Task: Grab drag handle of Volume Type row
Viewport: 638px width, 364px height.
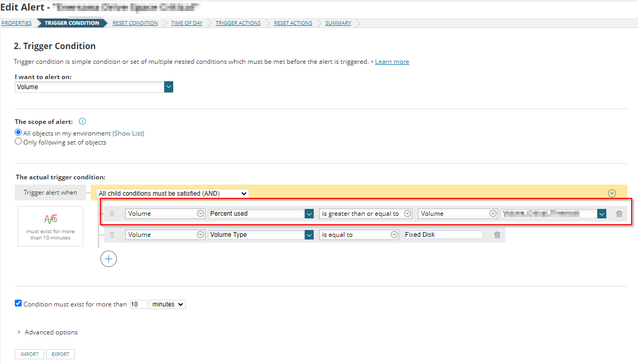Action: [x=112, y=235]
